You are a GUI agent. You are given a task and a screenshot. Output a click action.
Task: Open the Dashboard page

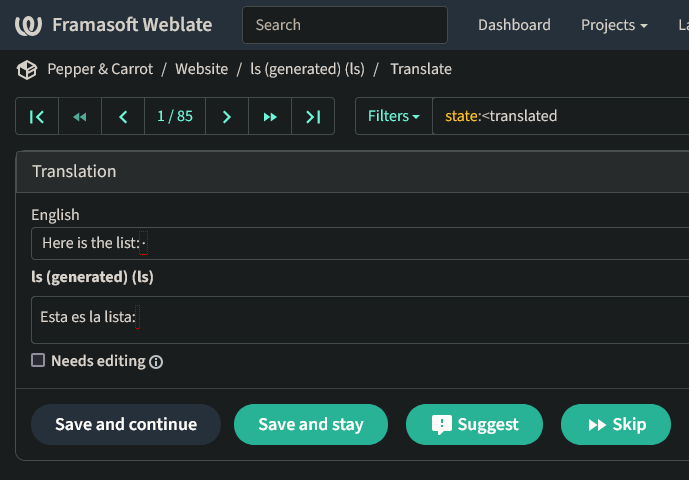514,25
